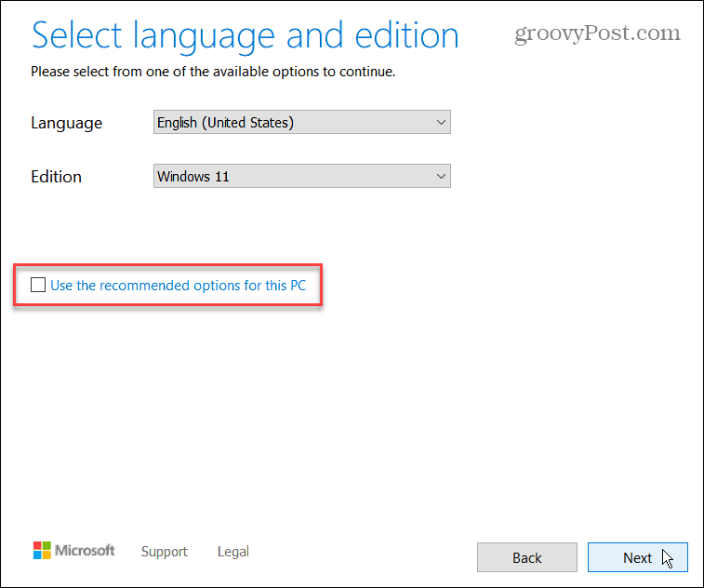Check 'Use the recommended options for this PC'

(x=38, y=285)
